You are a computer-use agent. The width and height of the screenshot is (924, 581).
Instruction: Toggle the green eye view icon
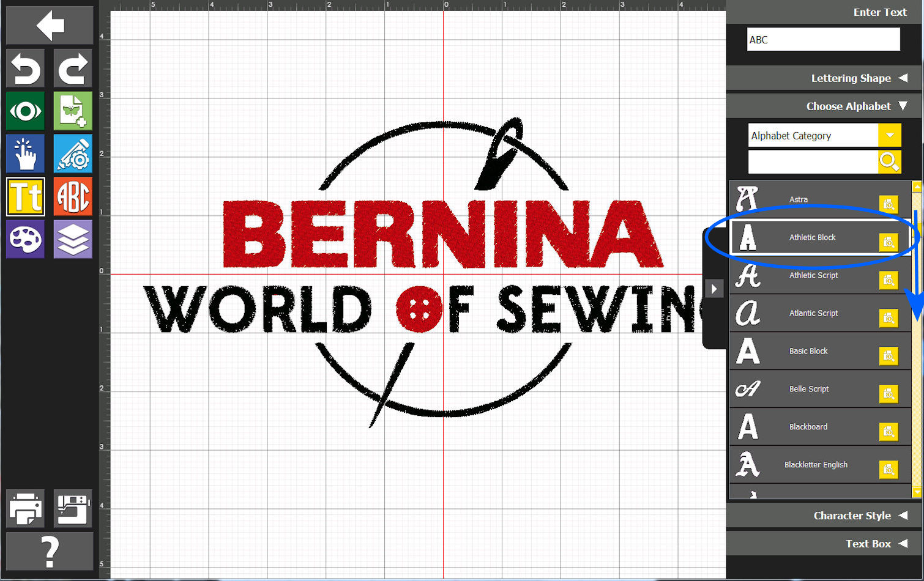(26, 111)
